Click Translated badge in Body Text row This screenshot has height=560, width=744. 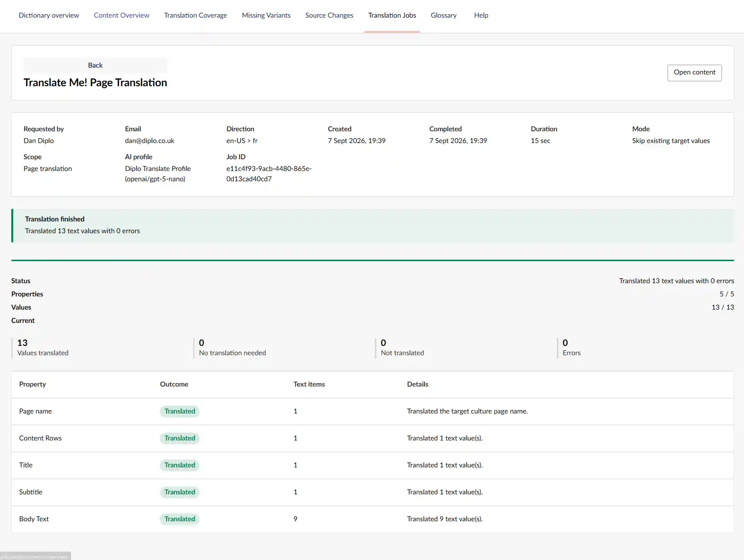point(179,519)
